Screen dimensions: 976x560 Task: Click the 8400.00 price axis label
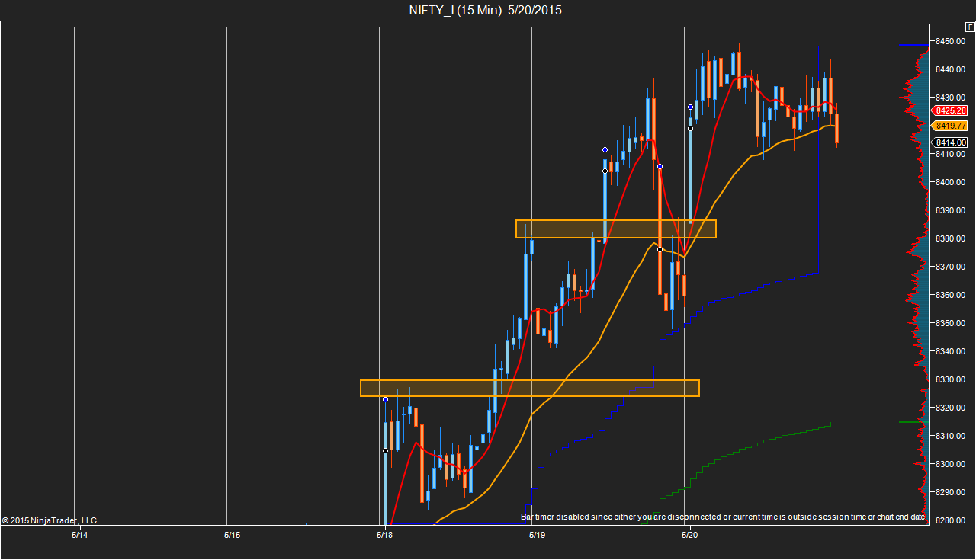click(951, 182)
